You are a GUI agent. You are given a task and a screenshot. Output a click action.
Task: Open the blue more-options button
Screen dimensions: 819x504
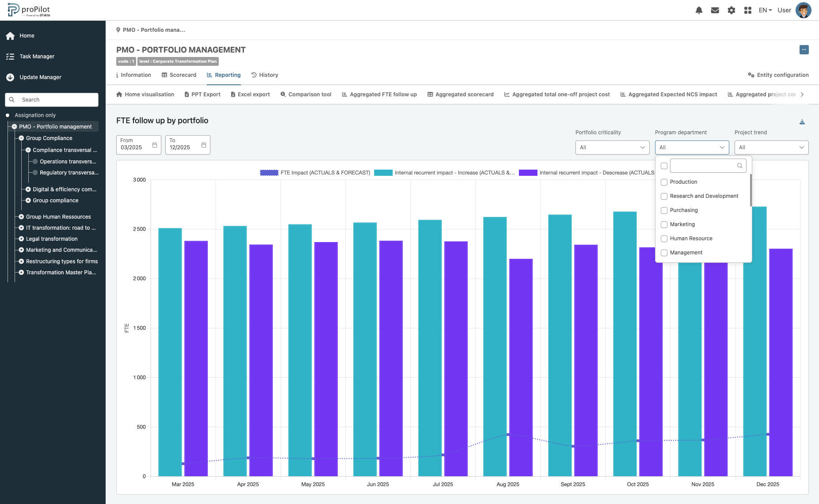[804, 50]
